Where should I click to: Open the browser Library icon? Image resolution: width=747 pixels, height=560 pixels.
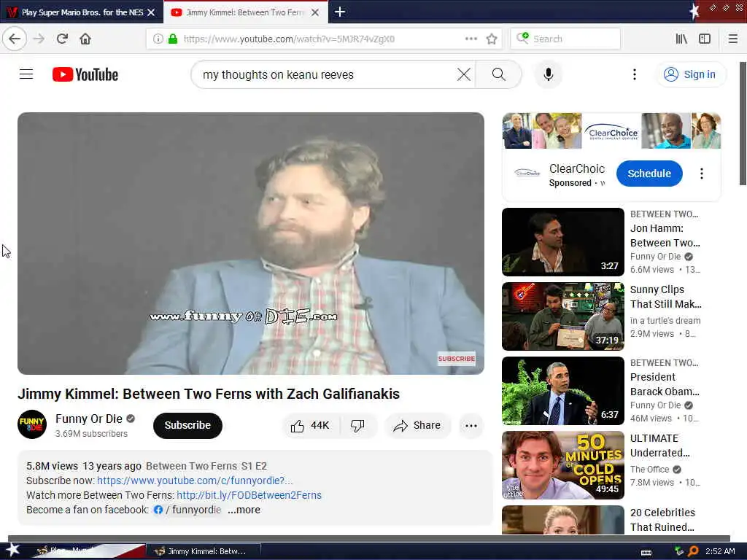click(x=681, y=39)
